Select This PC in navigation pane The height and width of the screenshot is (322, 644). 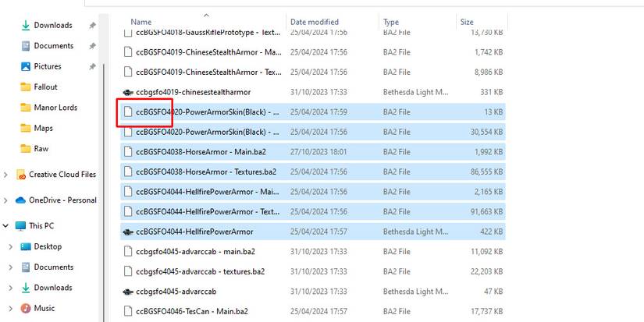tap(41, 226)
